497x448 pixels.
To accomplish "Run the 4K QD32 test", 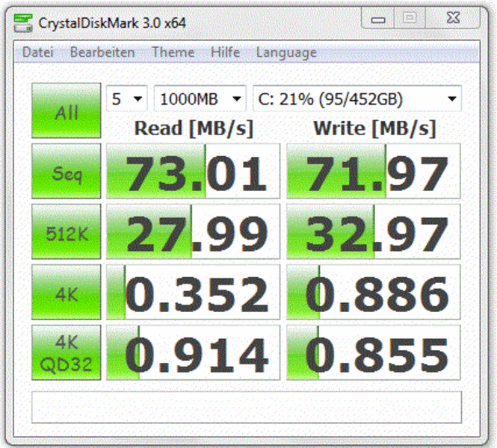I will click(66, 352).
